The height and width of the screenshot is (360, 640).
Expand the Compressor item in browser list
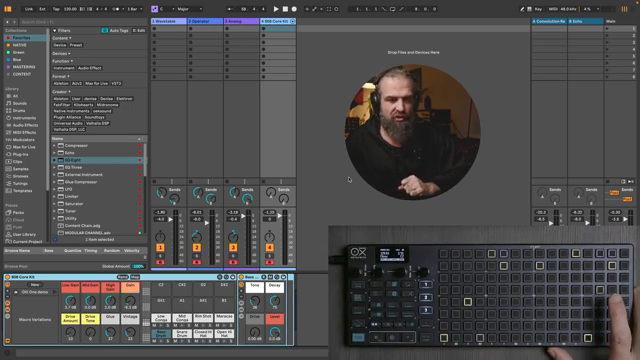[x=54, y=146]
